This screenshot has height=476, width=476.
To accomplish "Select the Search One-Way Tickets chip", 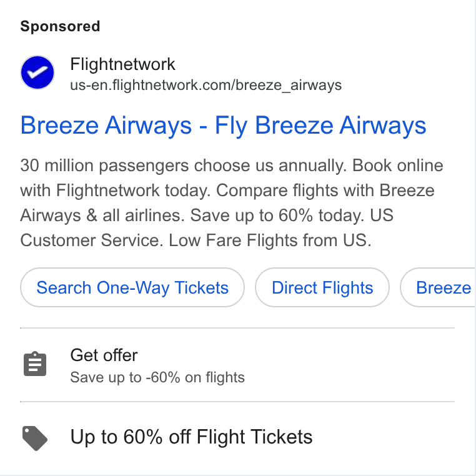I will click(x=132, y=287).
